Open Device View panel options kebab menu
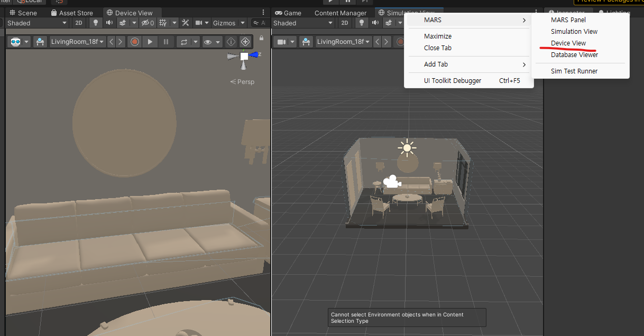Viewport: 644px width, 336px height. coord(263,13)
